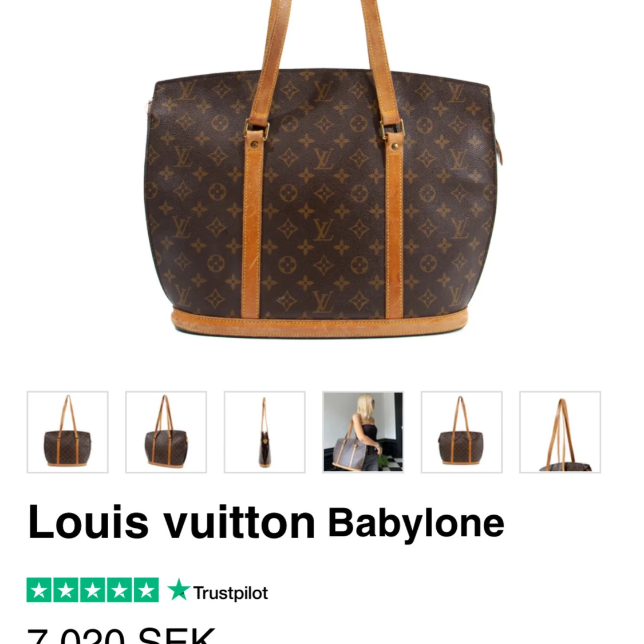Click the third Trustpilot rating star
Image resolution: width=644 pixels, height=644 pixels.
coord(92,590)
